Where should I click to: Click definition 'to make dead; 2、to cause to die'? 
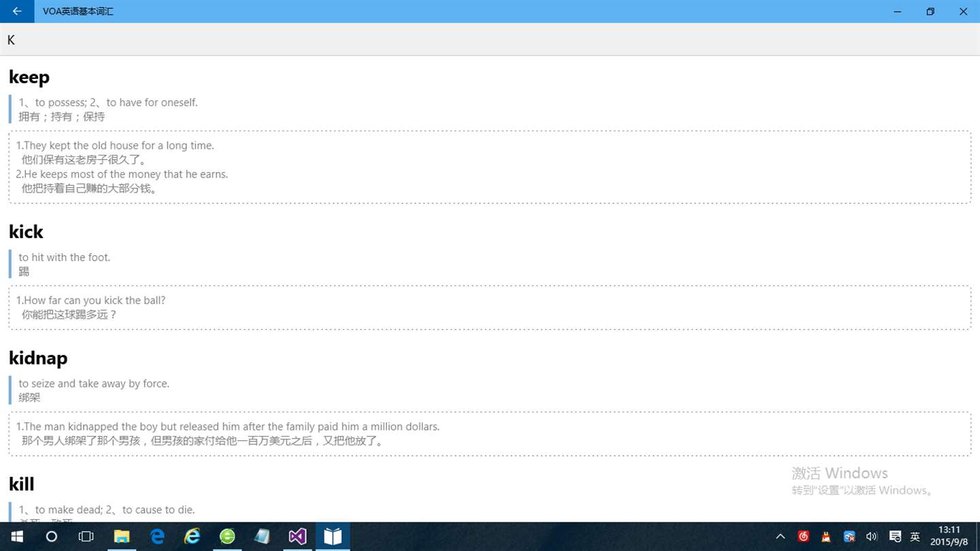click(107, 510)
